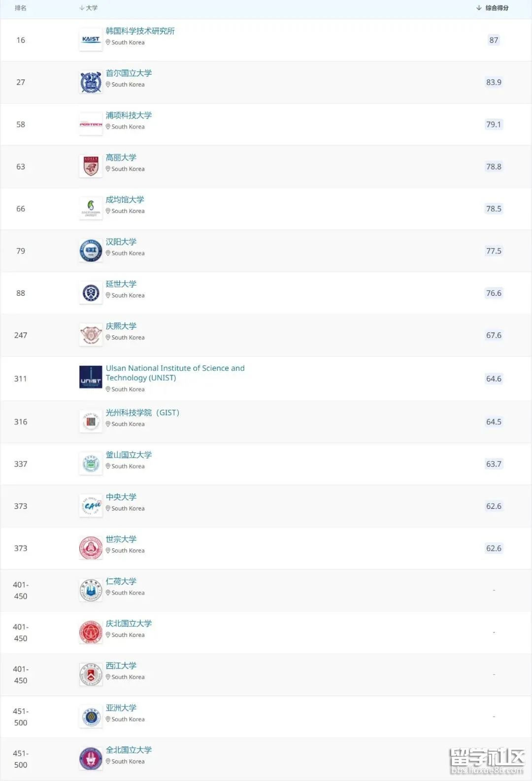The width and height of the screenshot is (532, 781).
Task: Click the POSTECH logo icon
Action: pos(91,124)
